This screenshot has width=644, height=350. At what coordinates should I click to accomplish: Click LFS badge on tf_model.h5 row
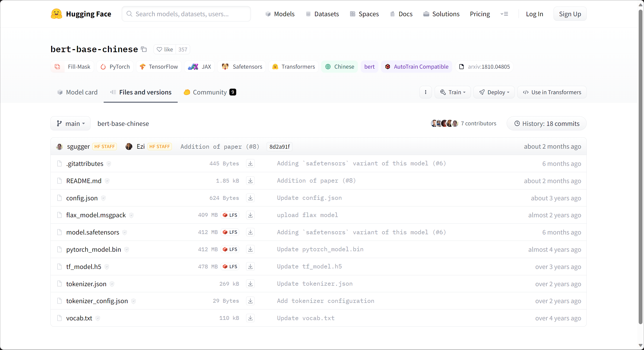coord(230,267)
